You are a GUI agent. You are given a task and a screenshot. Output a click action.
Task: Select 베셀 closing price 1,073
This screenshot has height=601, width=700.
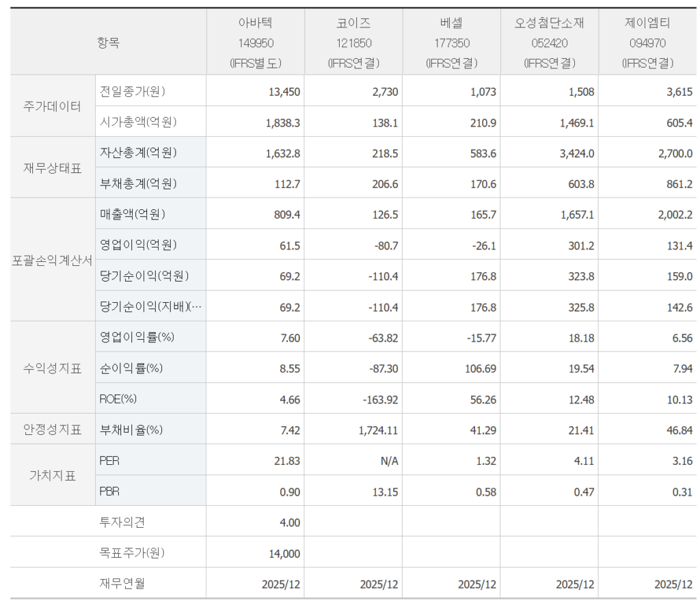tap(483, 92)
